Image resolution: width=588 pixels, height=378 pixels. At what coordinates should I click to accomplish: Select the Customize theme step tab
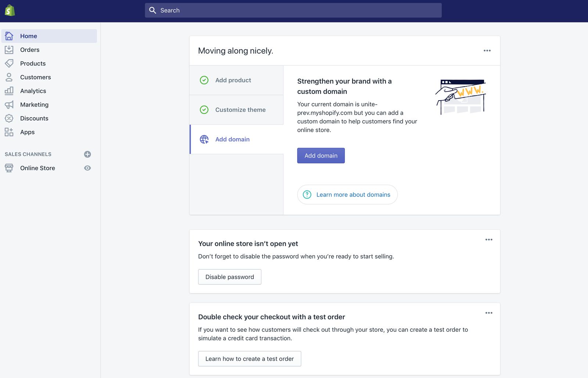[x=236, y=110]
